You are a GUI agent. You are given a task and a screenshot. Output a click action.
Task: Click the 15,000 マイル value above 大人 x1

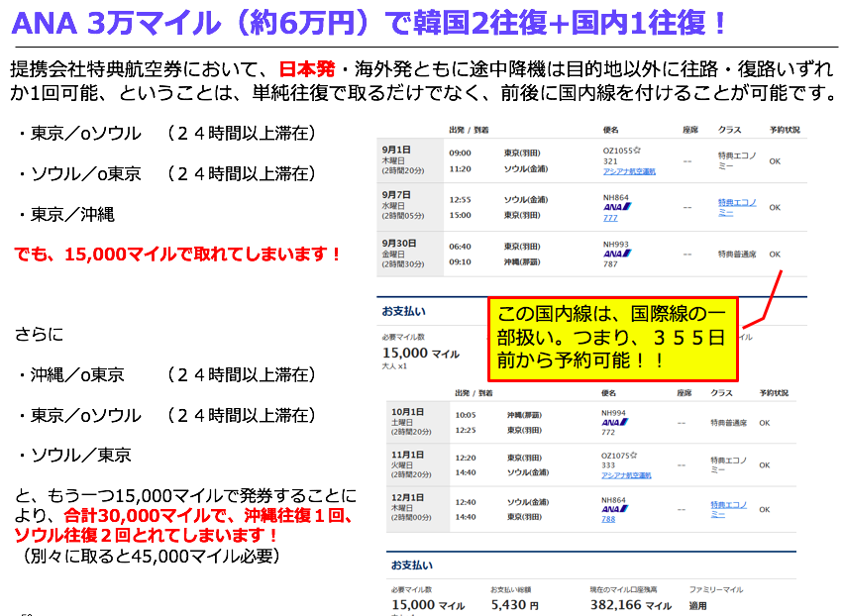(x=421, y=354)
